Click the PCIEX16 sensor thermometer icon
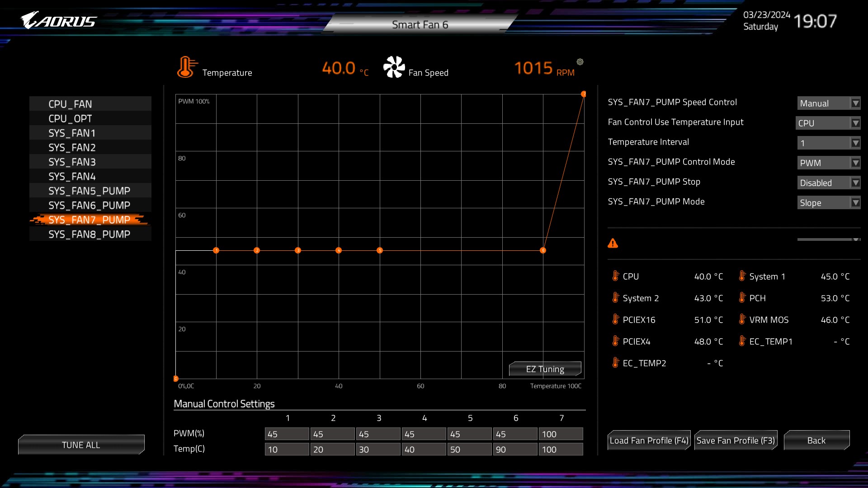This screenshot has width=868, height=488. [x=615, y=319]
